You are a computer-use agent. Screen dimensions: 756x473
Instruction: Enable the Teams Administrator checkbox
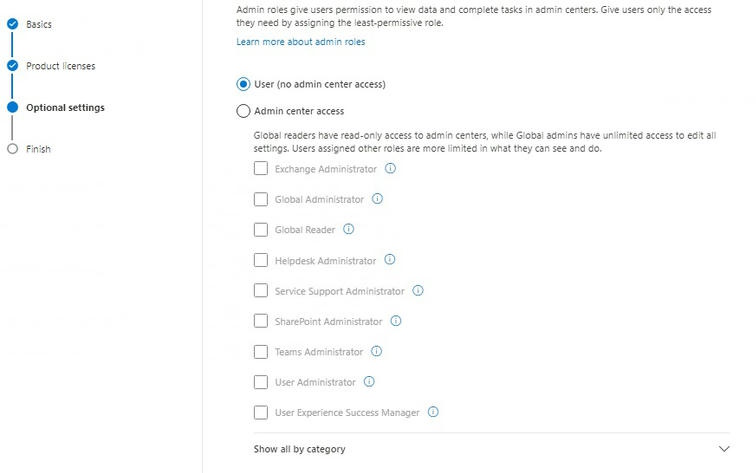coord(261,352)
